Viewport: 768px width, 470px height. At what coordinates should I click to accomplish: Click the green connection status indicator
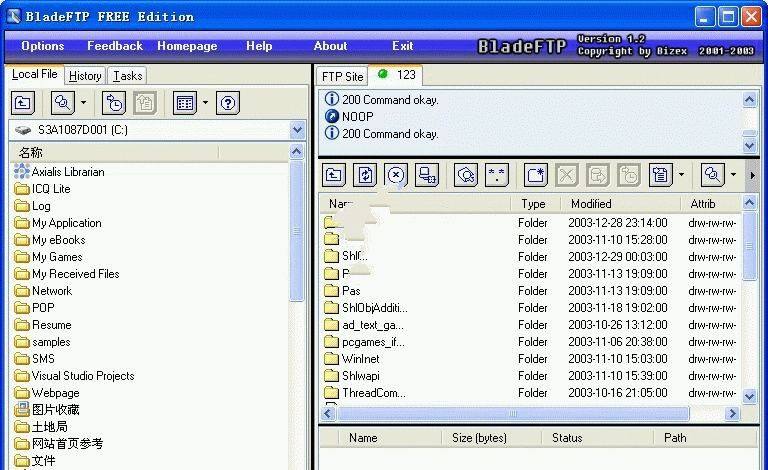pyautogui.click(x=383, y=74)
